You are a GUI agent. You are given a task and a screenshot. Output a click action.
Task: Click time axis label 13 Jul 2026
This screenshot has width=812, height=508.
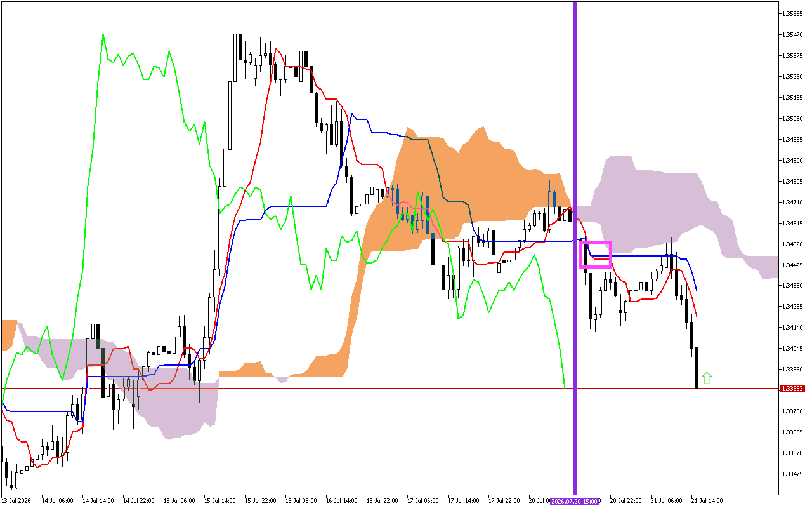click(x=16, y=501)
